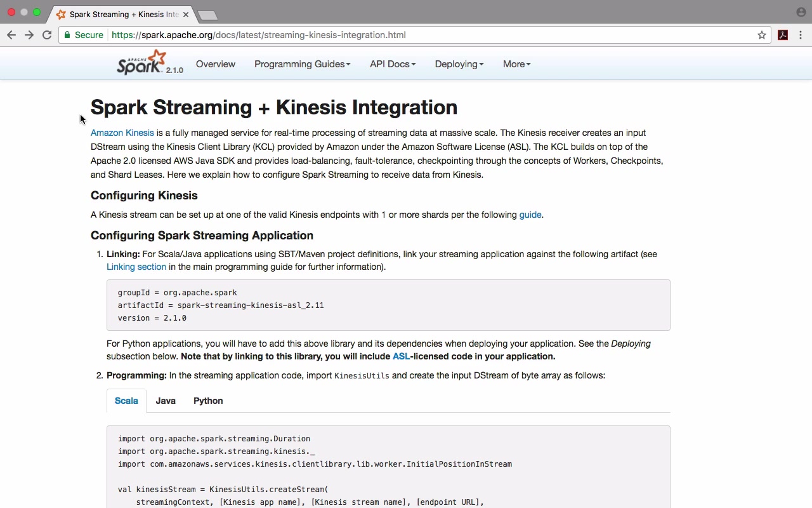Click the artifactId spark-streaming-kinesis-asl_2.11 line

pyautogui.click(x=221, y=305)
